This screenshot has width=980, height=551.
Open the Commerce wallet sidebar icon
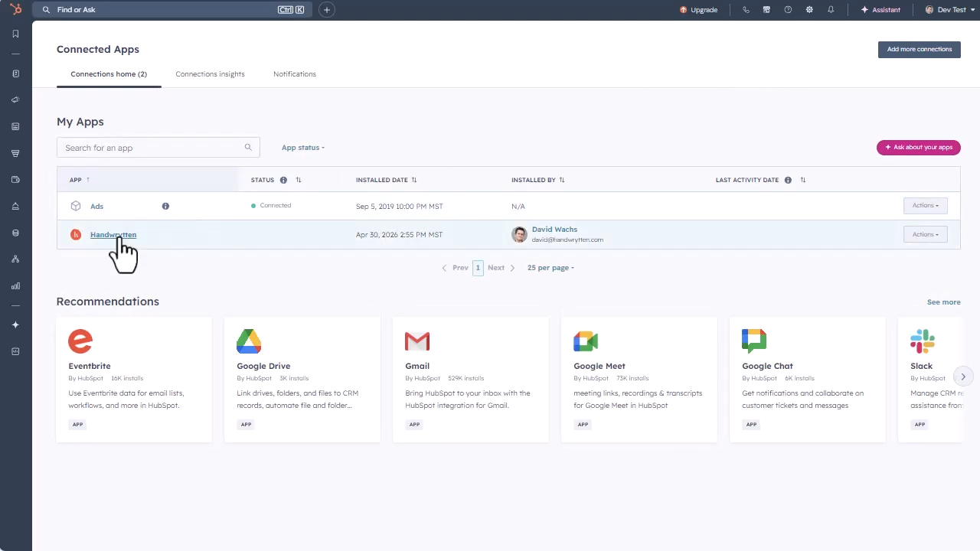click(15, 180)
